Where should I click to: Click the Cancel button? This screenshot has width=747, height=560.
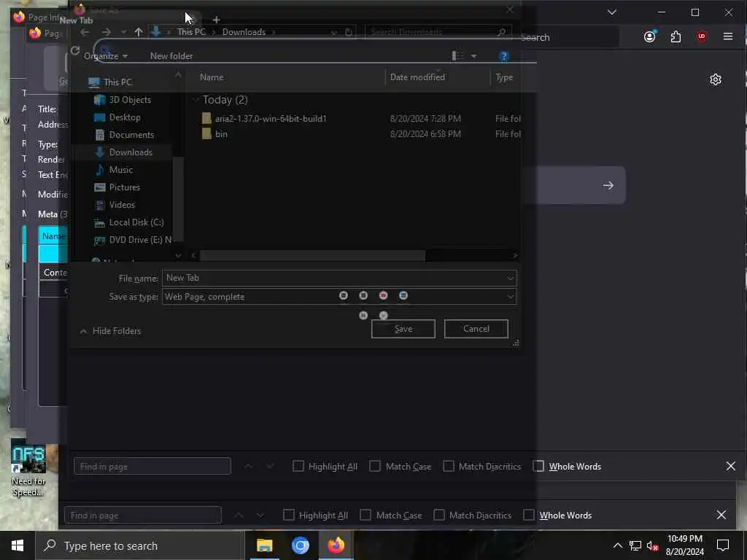[476, 329]
